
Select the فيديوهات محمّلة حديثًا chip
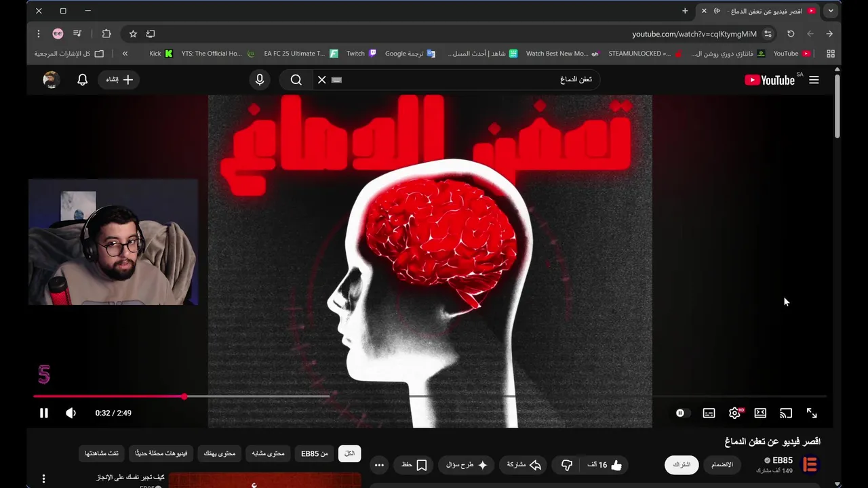tap(161, 453)
